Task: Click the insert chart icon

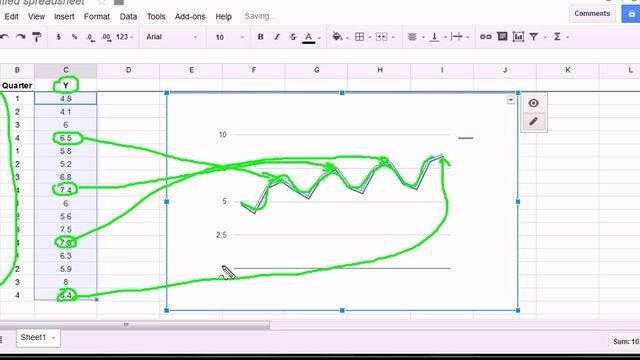Action: (x=518, y=37)
